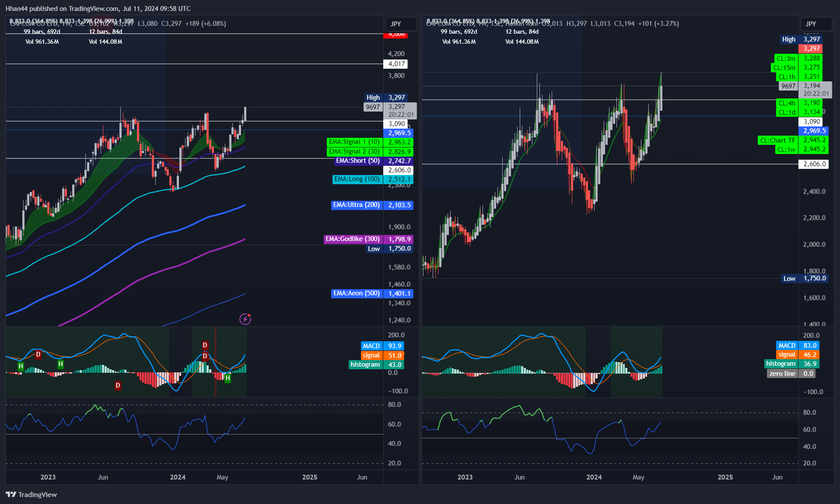Click the High label on the left chart
The width and height of the screenshot is (840, 504).
click(x=373, y=98)
